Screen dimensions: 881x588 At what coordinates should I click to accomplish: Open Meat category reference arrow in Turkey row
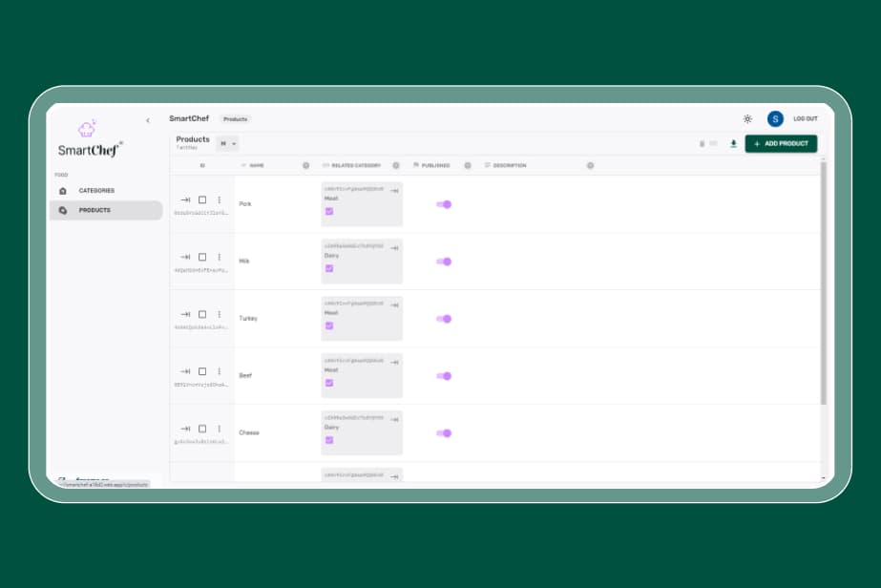(x=394, y=305)
